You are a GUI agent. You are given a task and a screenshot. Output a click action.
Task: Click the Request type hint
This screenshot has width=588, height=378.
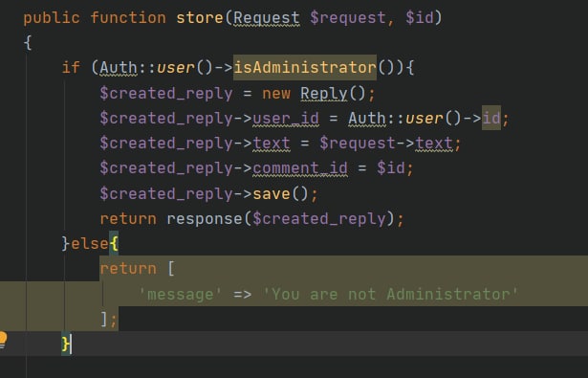point(266,18)
